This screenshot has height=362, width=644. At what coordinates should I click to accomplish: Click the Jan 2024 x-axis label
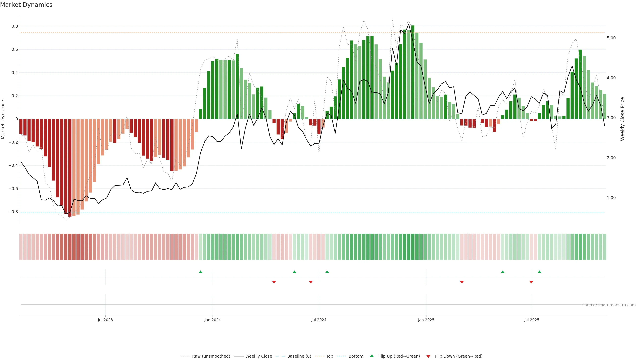(212, 320)
